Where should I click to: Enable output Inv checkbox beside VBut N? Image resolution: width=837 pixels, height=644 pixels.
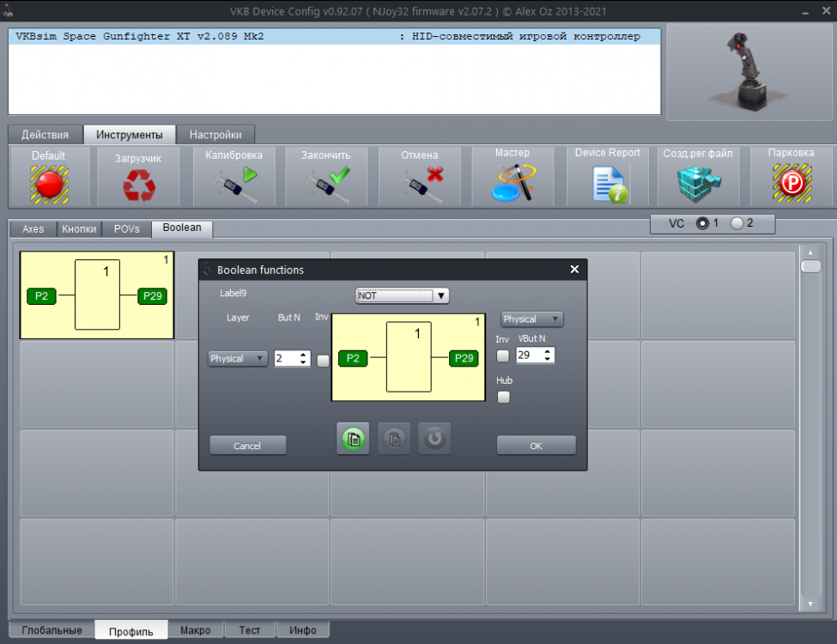click(503, 355)
